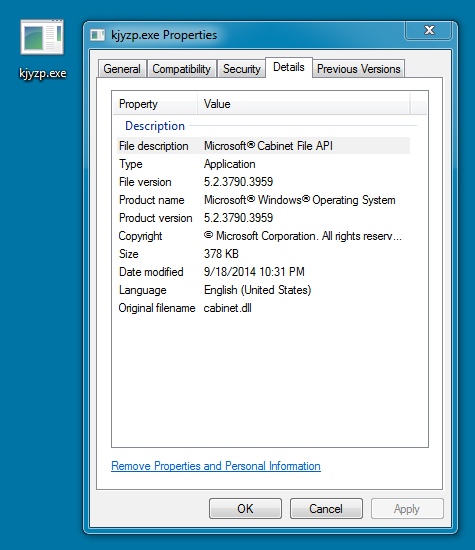
Task: Click the 9/18/2014 10:31 PM value
Action: tap(254, 272)
